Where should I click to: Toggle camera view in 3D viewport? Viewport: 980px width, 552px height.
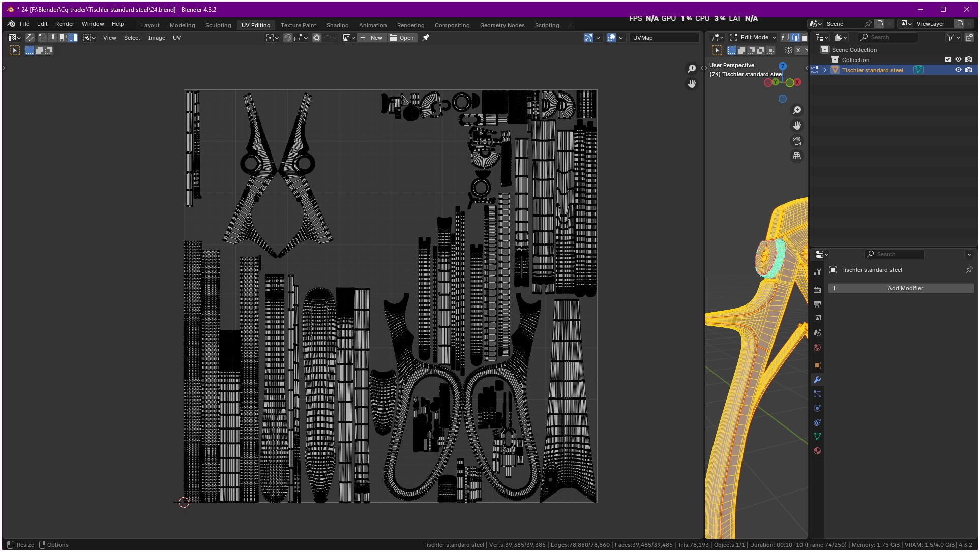tap(797, 141)
